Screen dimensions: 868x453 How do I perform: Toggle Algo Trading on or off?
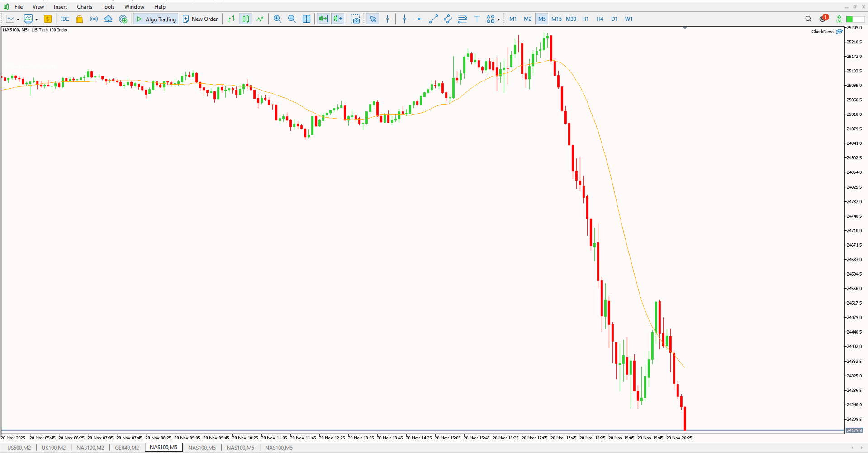[155, 19]
